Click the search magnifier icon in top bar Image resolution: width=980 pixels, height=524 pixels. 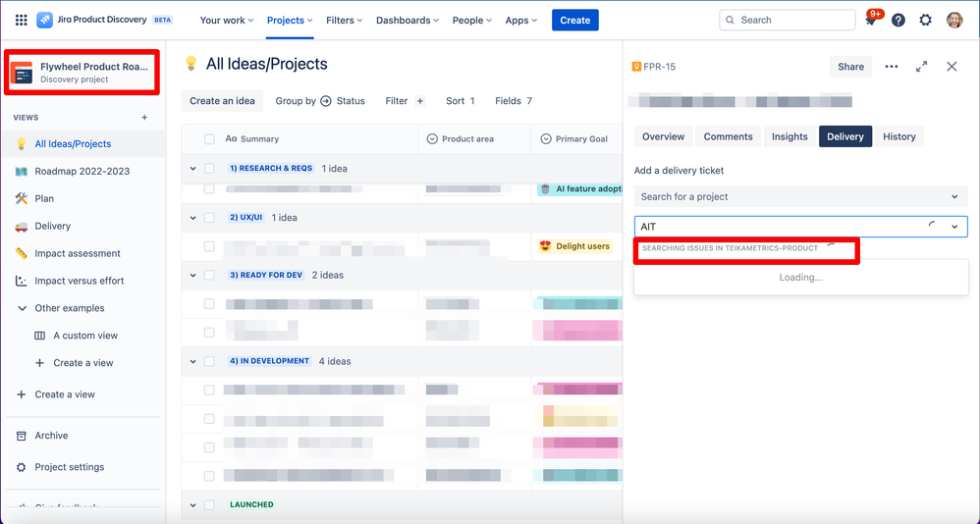[730, 20]
